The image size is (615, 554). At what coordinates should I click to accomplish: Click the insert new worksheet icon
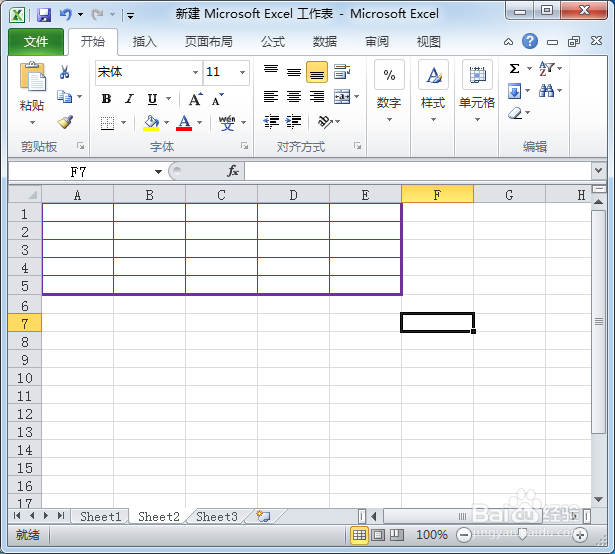pyautogui.click(x=263, y=516)
